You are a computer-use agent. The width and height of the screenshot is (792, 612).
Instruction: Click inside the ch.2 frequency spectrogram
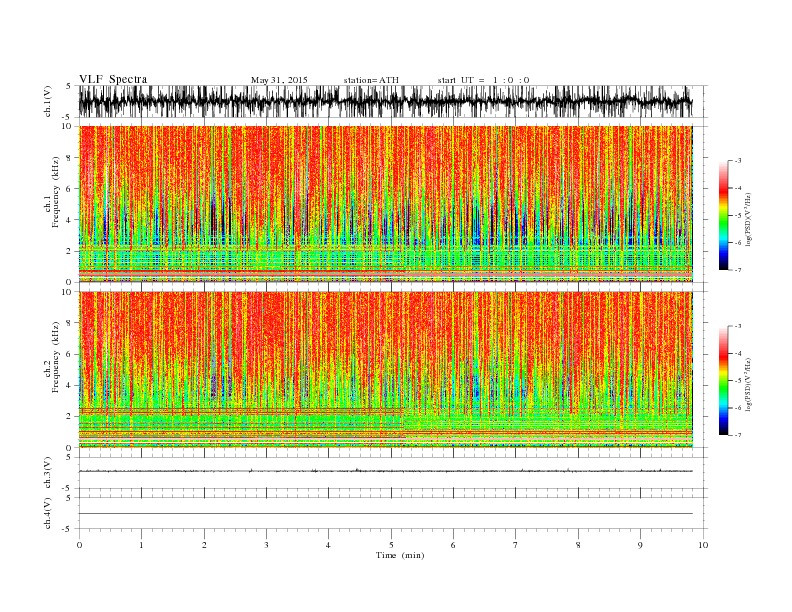(385, 369)
